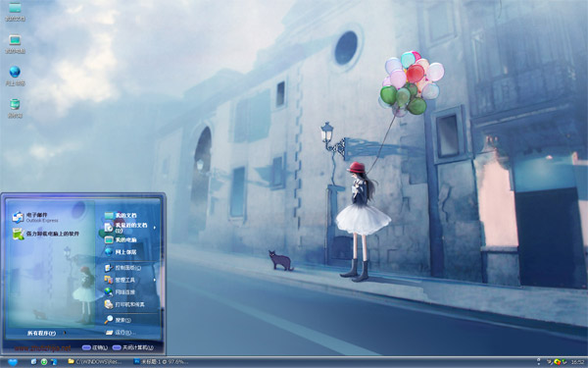Open the 我的电脑 desktop icon
Screen dimensions: 588x368
click(15, 44)
